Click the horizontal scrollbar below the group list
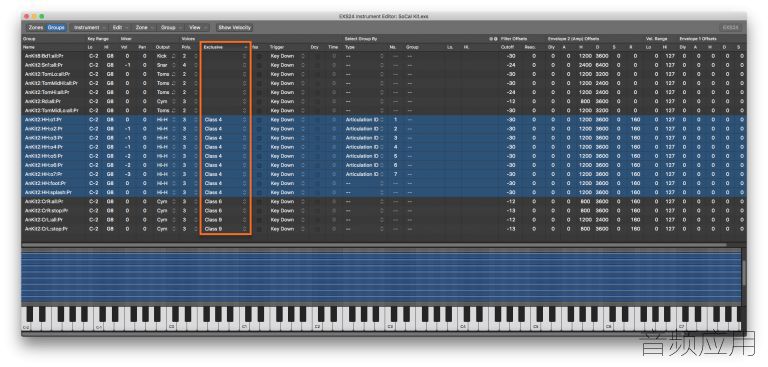This screenshot has width=768, height=367. click(374, 245)
